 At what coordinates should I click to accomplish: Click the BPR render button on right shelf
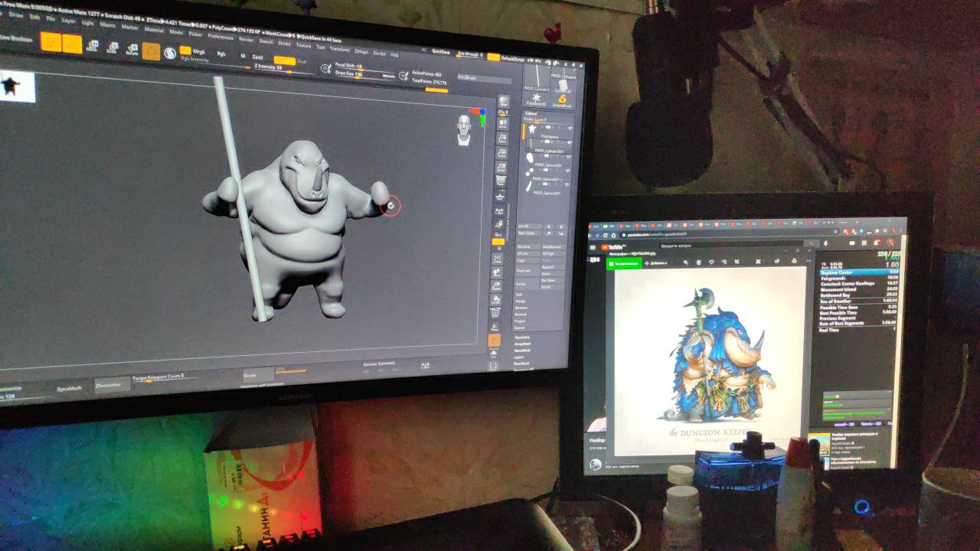pos(504,101)
